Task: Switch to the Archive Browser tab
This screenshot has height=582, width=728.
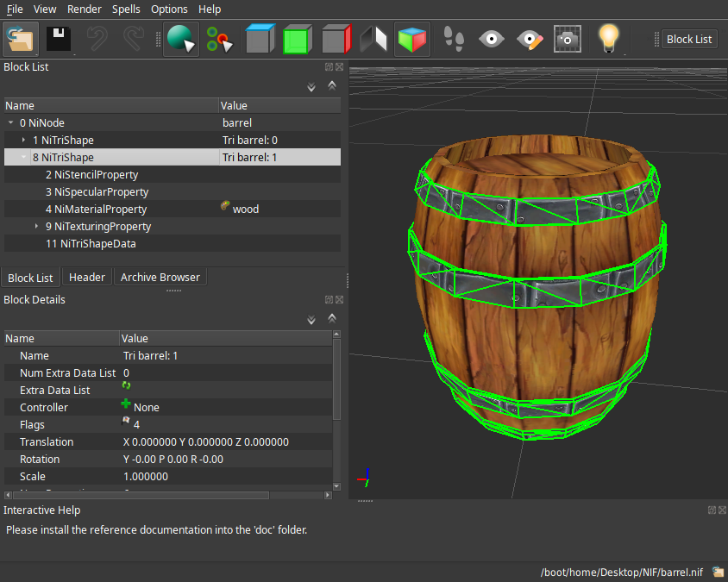Action: pyautogui.click(x=160, y=277)
